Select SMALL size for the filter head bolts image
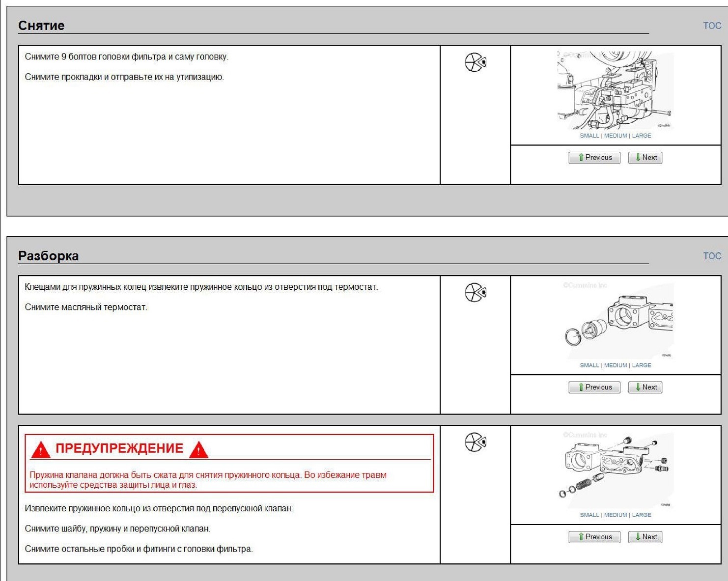728x581 pixels. 589,136
